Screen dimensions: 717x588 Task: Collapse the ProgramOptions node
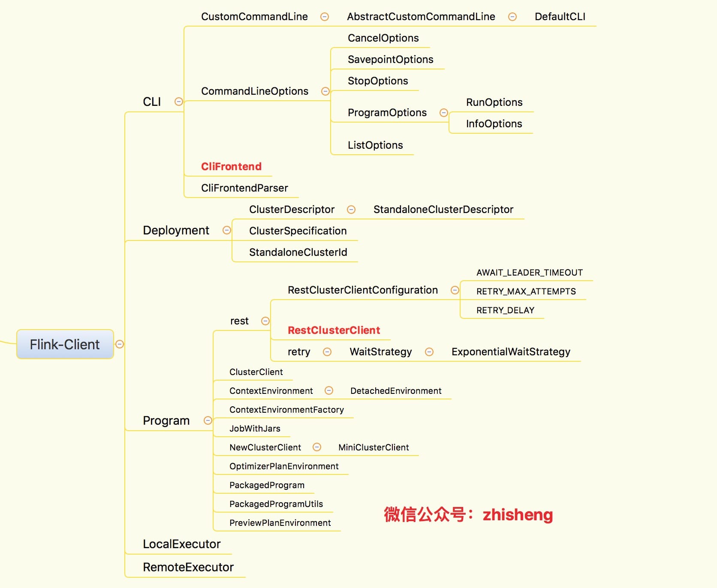(x=444, y=113)
